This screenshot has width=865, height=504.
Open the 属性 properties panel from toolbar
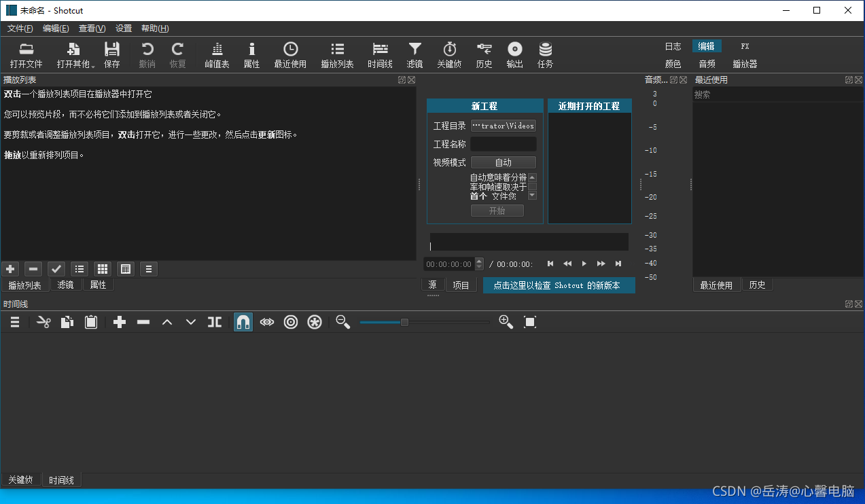[251, 55]
